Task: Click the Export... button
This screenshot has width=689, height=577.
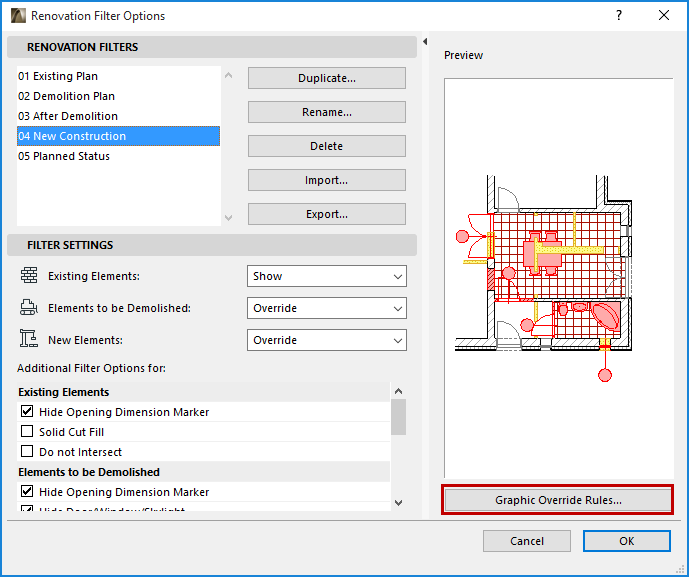Action: point(326,214)
